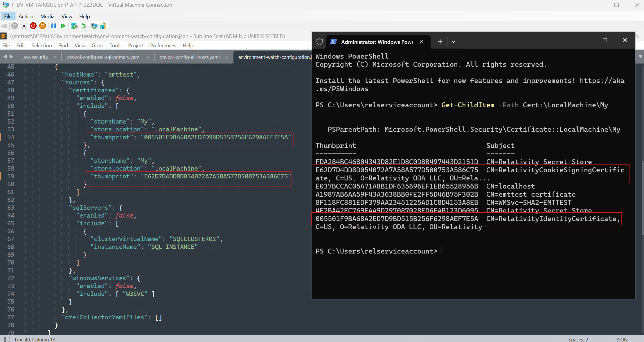Click the Enhanced Session monitor icon
644x342 pixels.
(94, 26)
